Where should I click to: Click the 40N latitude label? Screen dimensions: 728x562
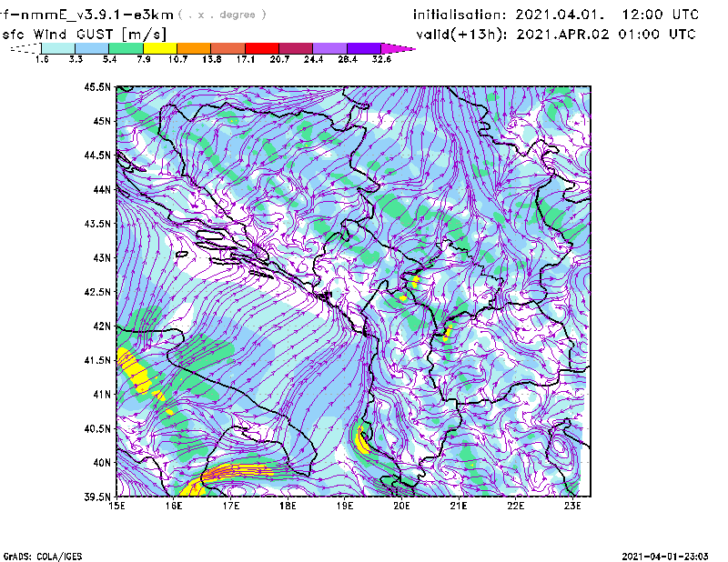102,463
